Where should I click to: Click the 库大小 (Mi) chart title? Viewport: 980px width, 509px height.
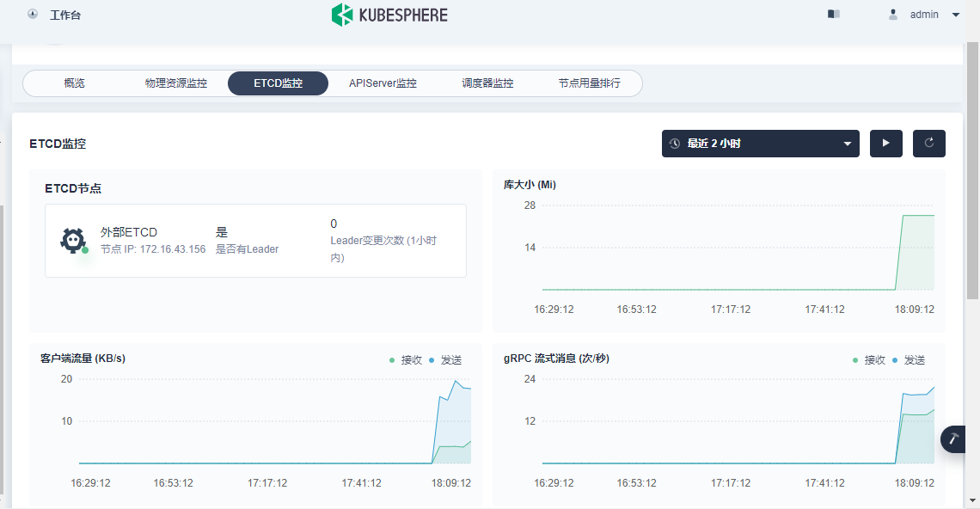530,185
